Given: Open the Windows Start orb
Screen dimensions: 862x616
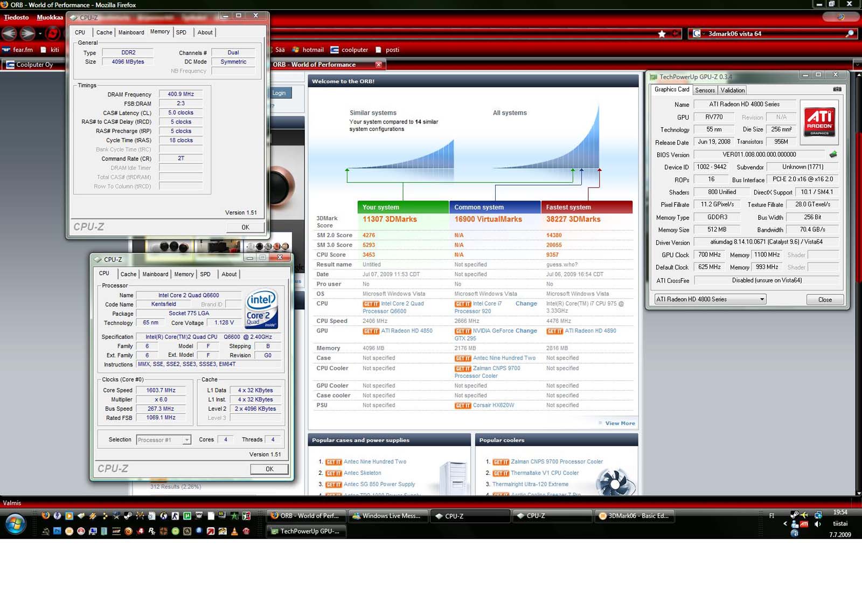Looking at the screenshot, I should pos(16,523).
